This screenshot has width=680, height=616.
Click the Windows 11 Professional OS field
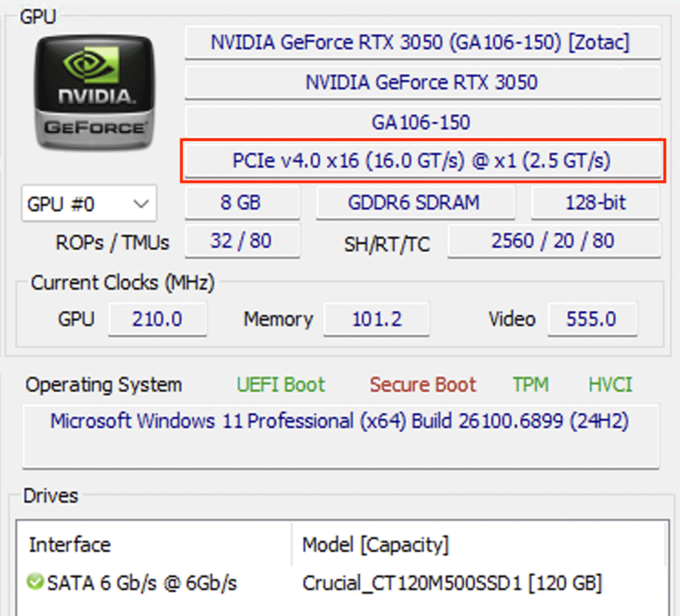pos(340,422)
